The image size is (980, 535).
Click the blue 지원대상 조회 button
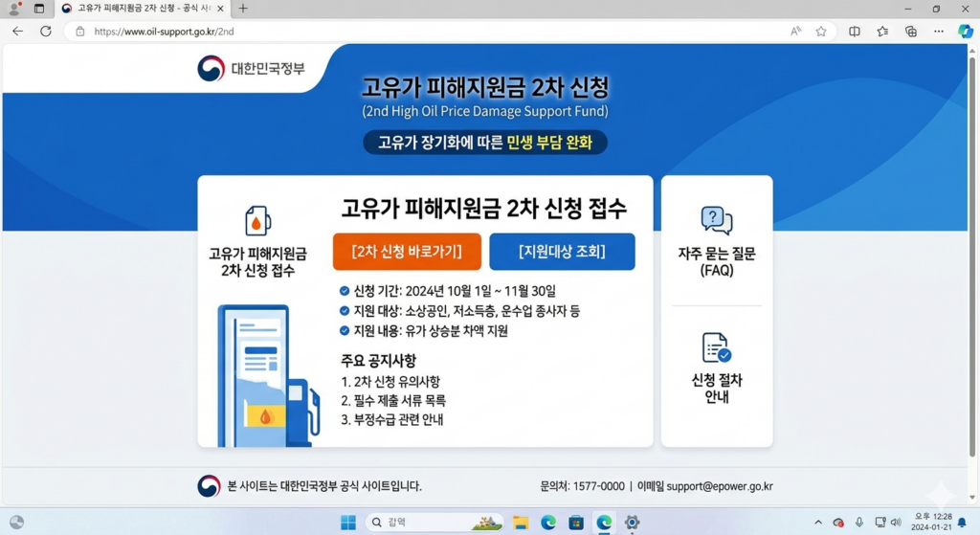[562, 252]
